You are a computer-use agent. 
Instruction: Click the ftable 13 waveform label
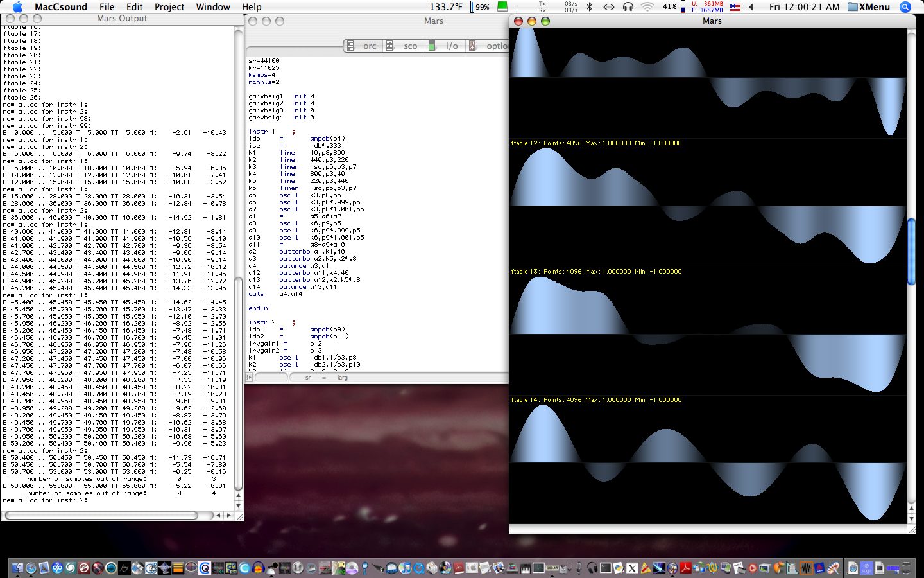596,272
